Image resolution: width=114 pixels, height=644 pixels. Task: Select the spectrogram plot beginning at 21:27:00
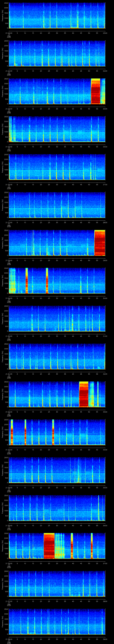pyautogui.click(x=57, y=205)
